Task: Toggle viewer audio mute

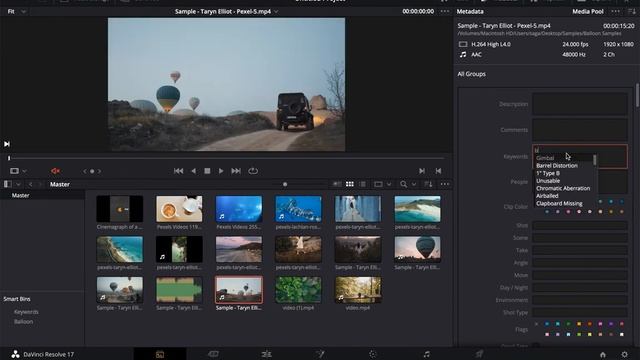Action: pyautogui.click(x=56, y=171)
